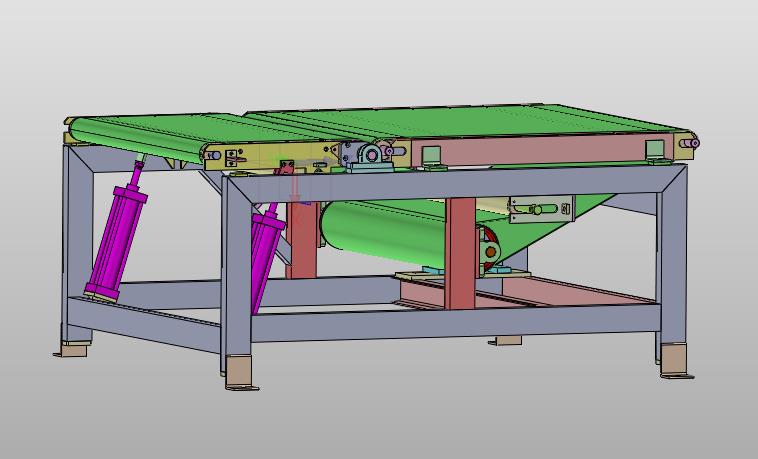
Task: Select the bottom front horizontal frame beam
Action: (x=450, y=322)
